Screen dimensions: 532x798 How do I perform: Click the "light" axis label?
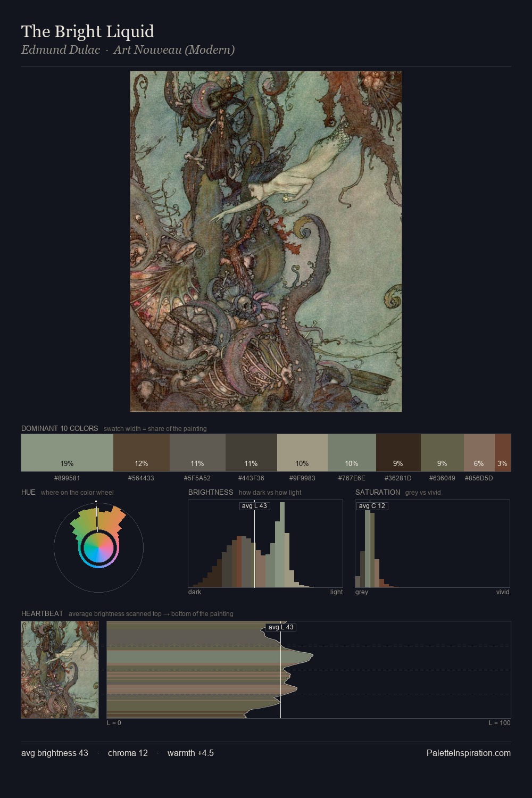[337, 592]
